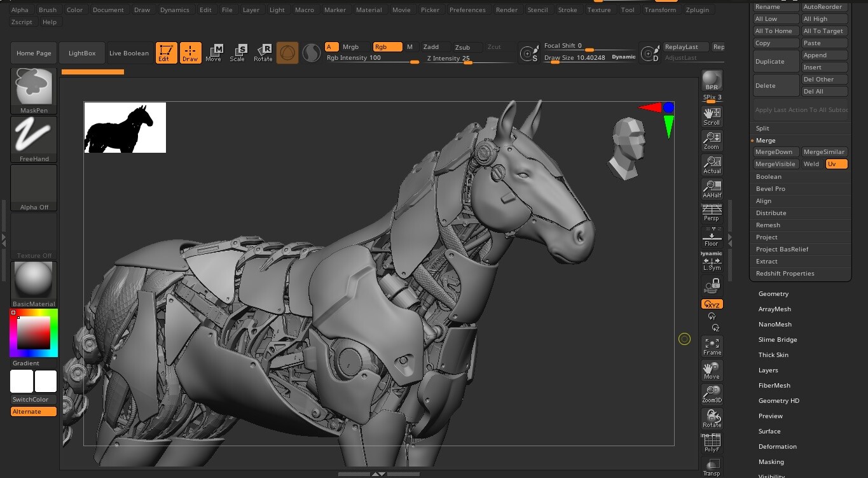Click the Duplicate subtool button
Screen dimensions: 868x478
tap(776, 61)
